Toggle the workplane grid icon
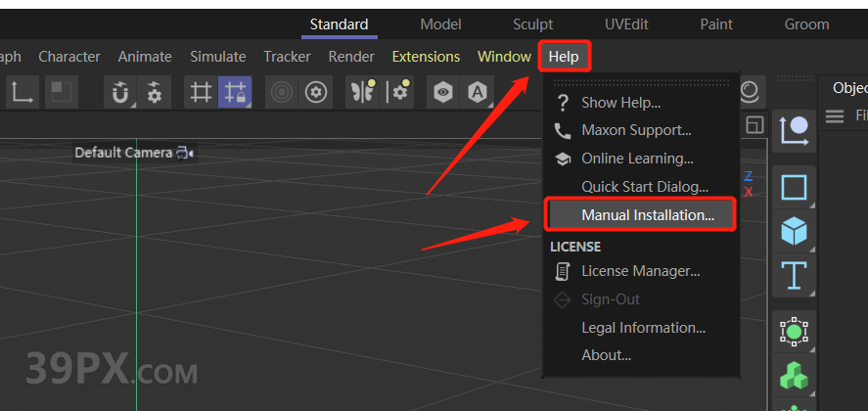The height and width of the screenshot is (411, 868). point(201,93)
